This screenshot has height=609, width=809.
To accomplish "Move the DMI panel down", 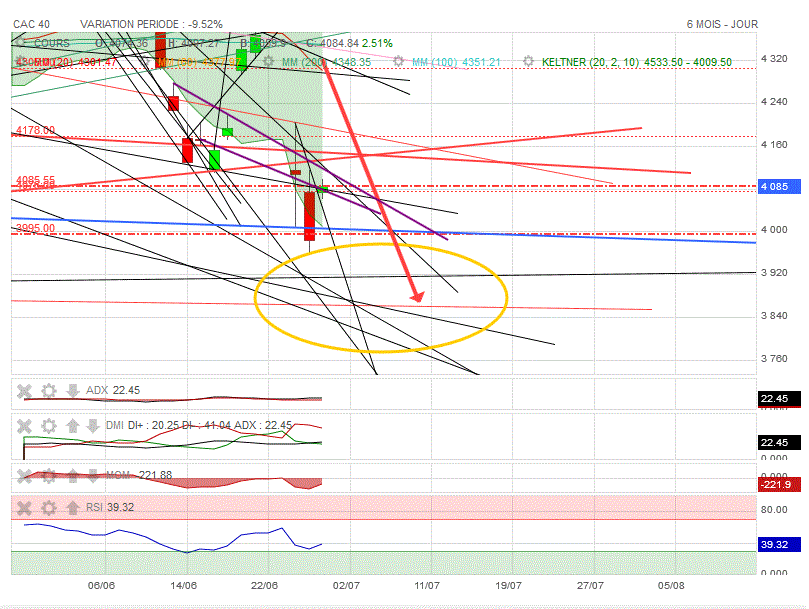I will coord(93,426).
